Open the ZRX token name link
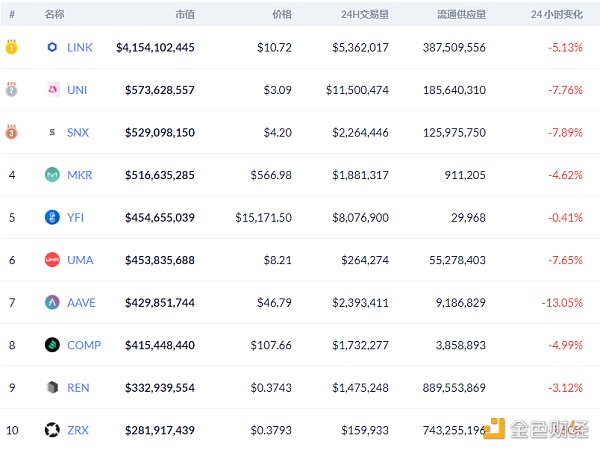600x450 pixels. tap(77, 430)
